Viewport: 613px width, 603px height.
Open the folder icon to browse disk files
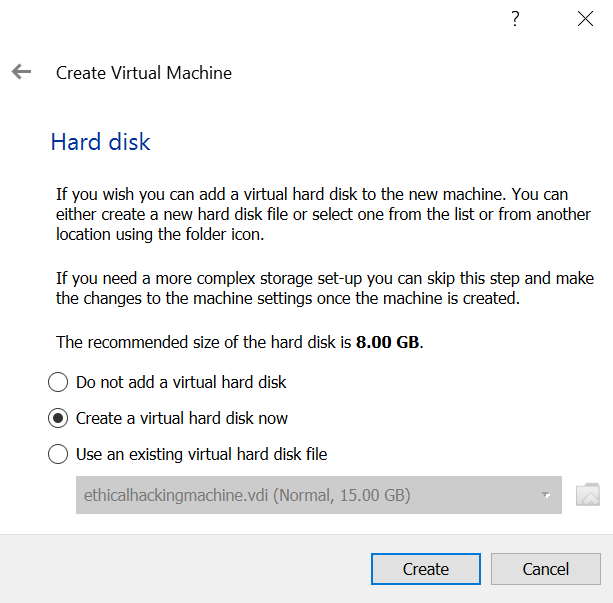click(x=588, y=494)
